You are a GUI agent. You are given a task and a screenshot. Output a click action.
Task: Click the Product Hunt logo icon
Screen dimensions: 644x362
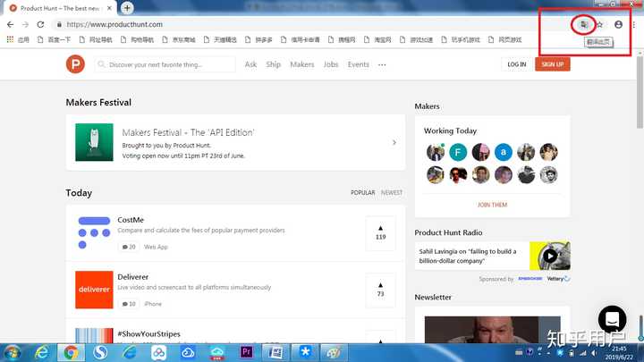pyautogui.click(x=75, y=64)
